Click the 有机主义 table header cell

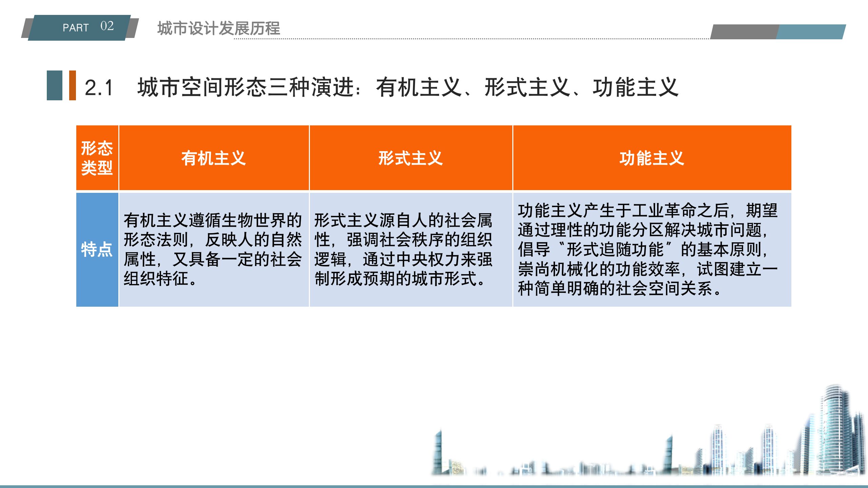point(214,158)
